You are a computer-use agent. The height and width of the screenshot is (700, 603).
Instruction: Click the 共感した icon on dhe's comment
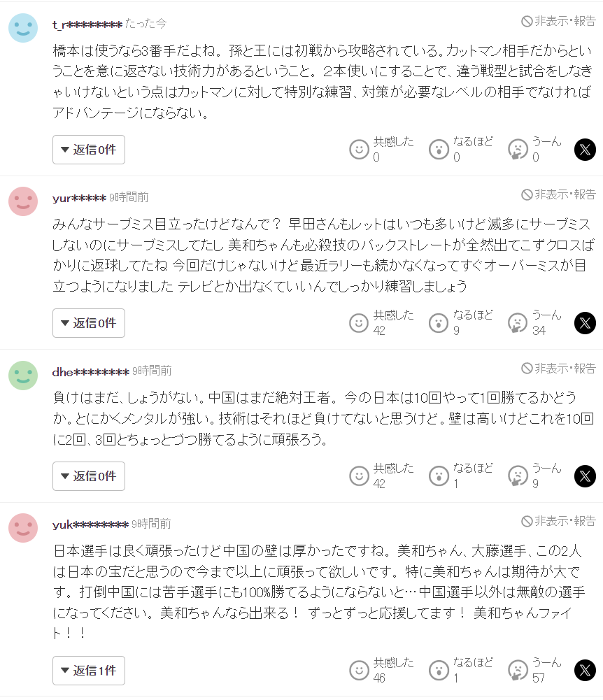(x=360, y=476)
